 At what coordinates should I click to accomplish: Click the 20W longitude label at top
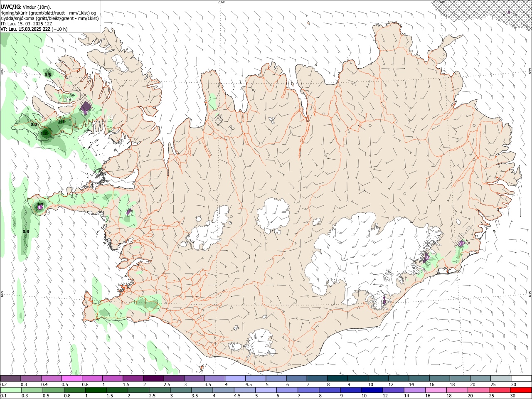(221, 2)
